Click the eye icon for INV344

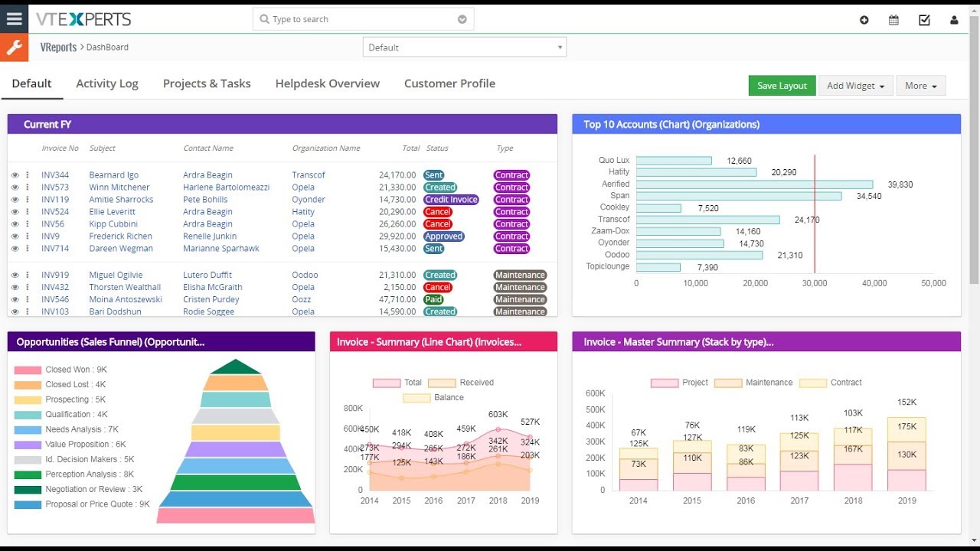tap(15, 175)
